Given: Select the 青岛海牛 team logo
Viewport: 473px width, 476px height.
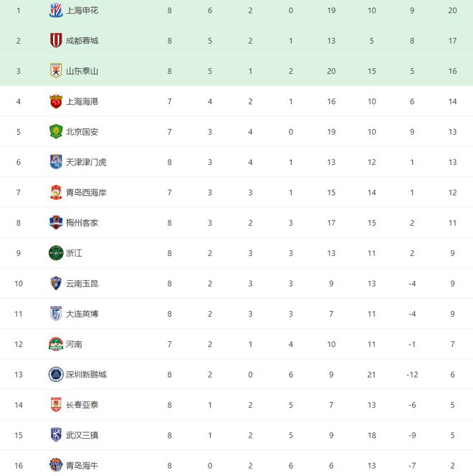Looking at the screenshot, I should pos(56,465).
